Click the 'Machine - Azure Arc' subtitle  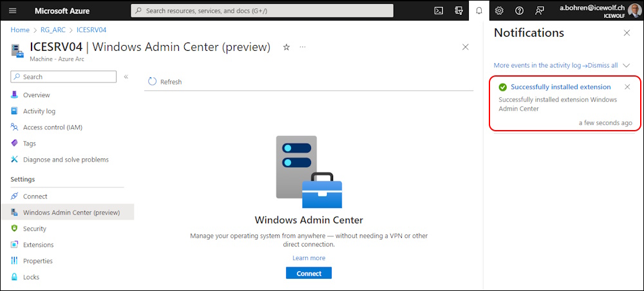click(57, 59)
